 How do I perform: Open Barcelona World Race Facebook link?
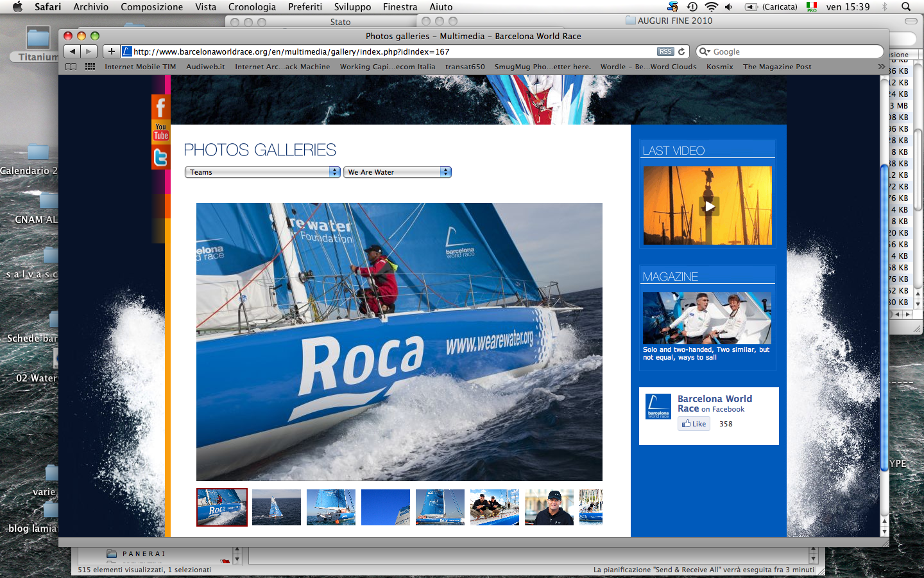pos(715,403)
